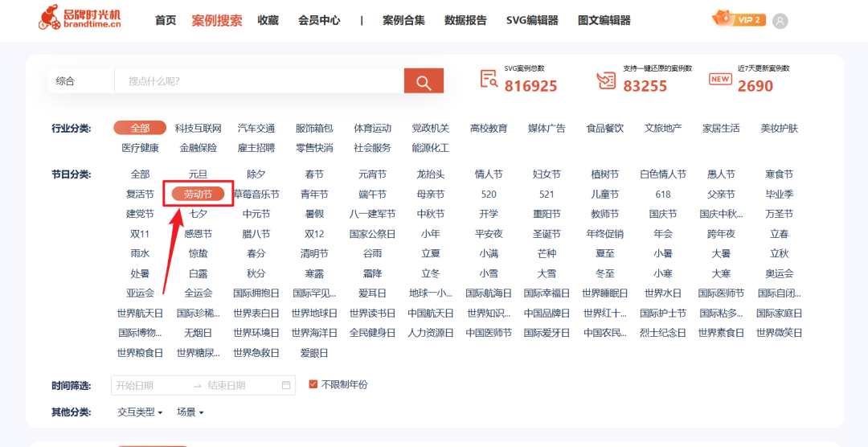The height and width of the screenshot is (447, 868).
Task: Click the orange search magnifier button
Action: point(424,81)
